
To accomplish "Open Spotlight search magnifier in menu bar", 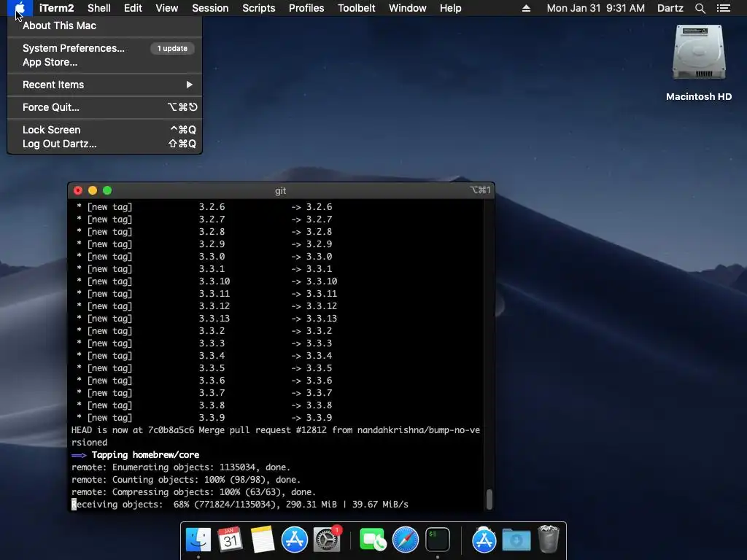I will (700, 8).
